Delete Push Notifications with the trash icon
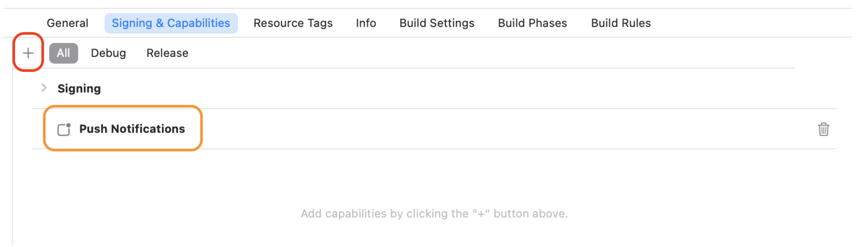Viewport: 868px width, 247px height. [823, 129]
